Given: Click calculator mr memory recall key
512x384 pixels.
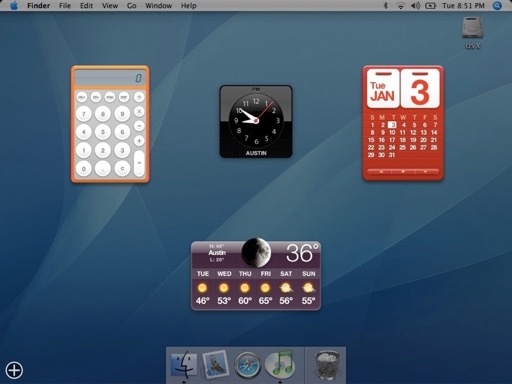Looking at the screenshot, I should (124, 97).
